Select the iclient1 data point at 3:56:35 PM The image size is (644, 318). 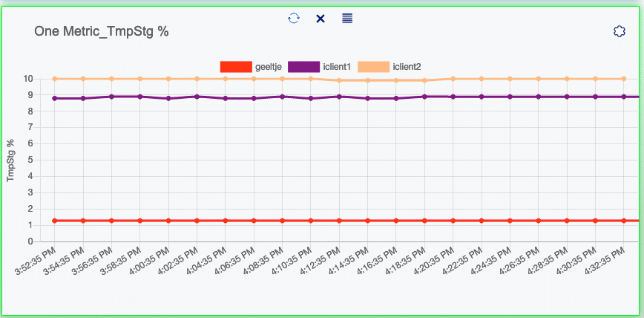[x=111, y=97]
